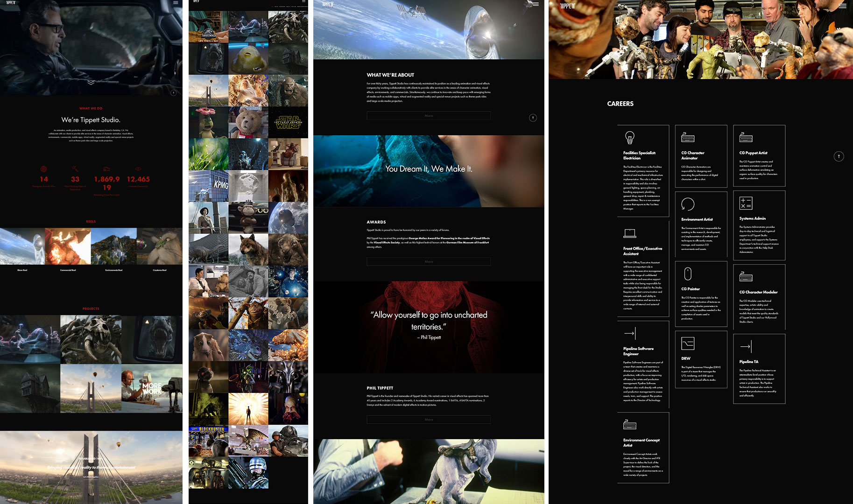Expand More under the Phil Tippett section

[x=429, y=420]
